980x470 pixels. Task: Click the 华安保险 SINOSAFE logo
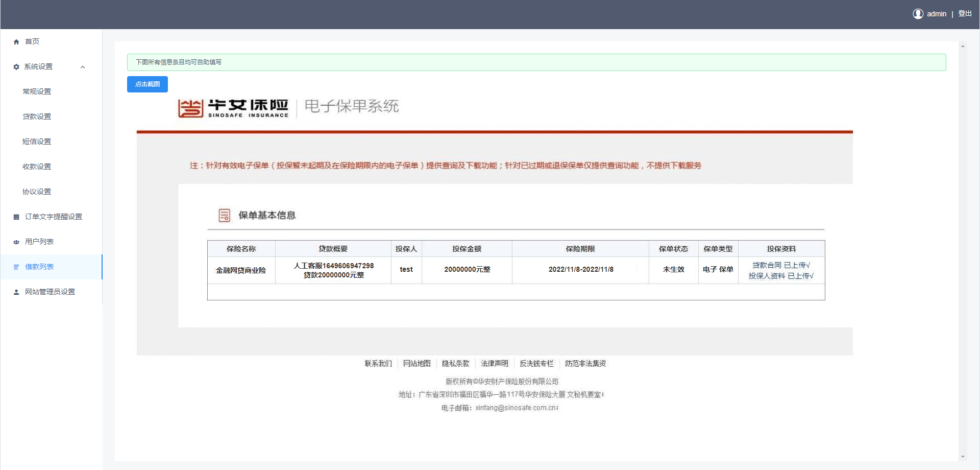[232, 107]
